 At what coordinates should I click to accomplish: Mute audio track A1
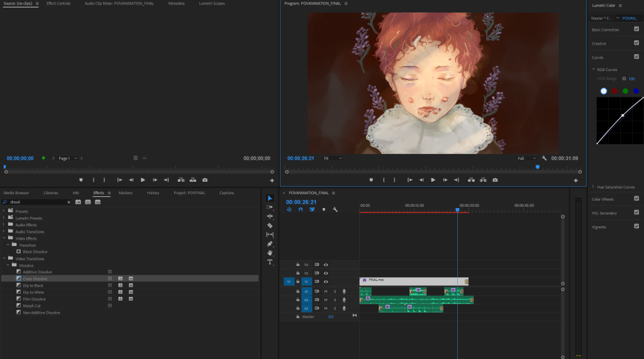click(326, 292)
